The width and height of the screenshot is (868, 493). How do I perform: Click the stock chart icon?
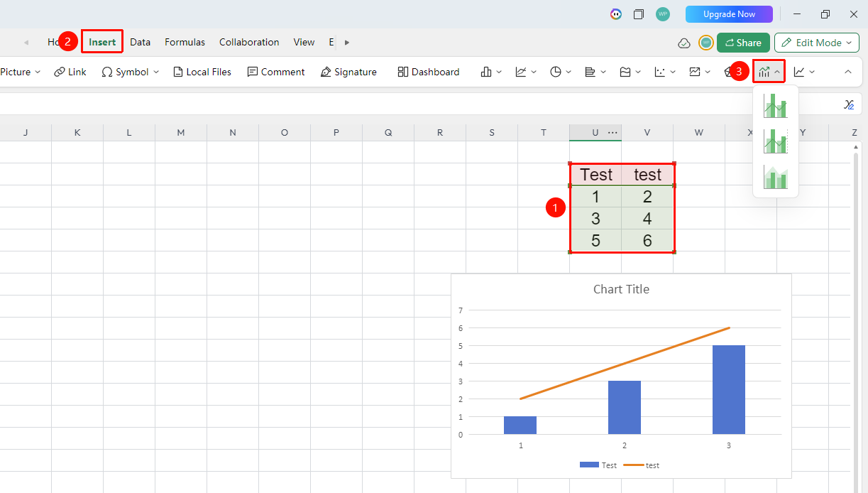tap(695, 72)
